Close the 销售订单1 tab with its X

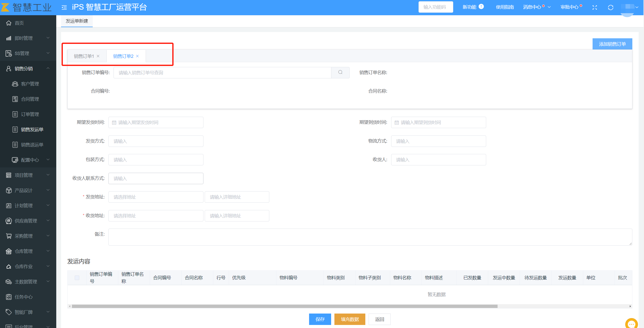point(98,56)
